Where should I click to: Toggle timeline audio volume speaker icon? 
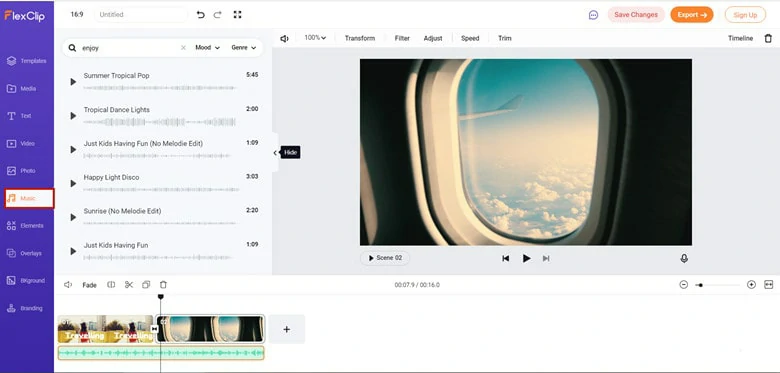(x=68, y=285)
